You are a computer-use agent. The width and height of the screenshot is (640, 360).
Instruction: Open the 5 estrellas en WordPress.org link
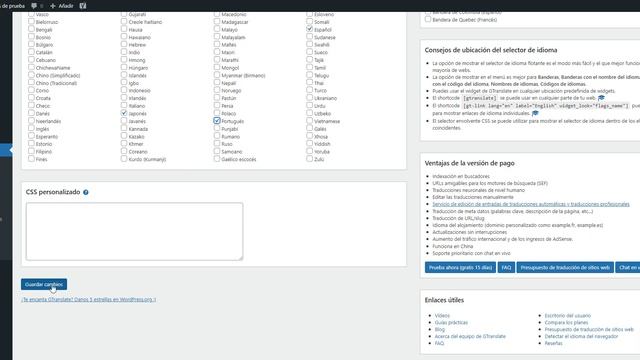click(89, 299)
